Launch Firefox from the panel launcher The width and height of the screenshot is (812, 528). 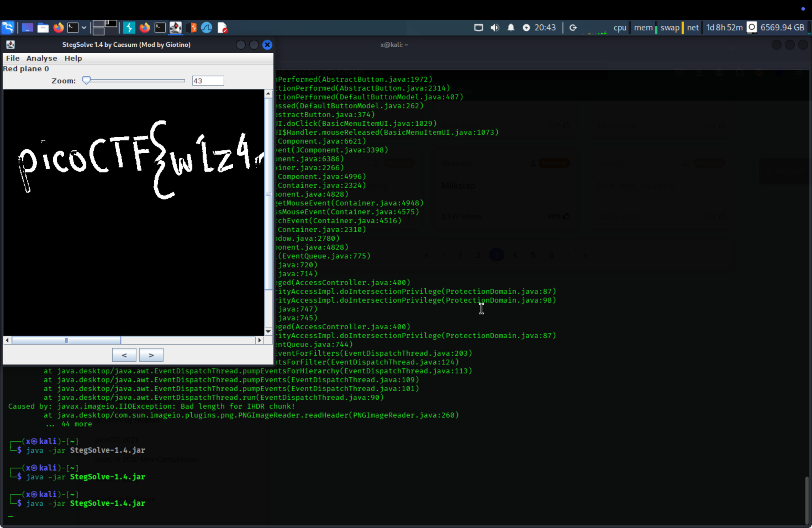pyautogui.click(x=58, y=28)
